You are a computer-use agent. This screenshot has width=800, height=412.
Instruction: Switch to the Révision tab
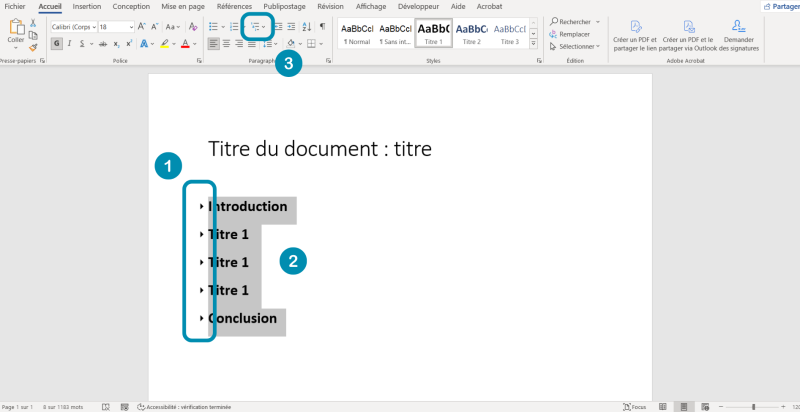[329, 6]
